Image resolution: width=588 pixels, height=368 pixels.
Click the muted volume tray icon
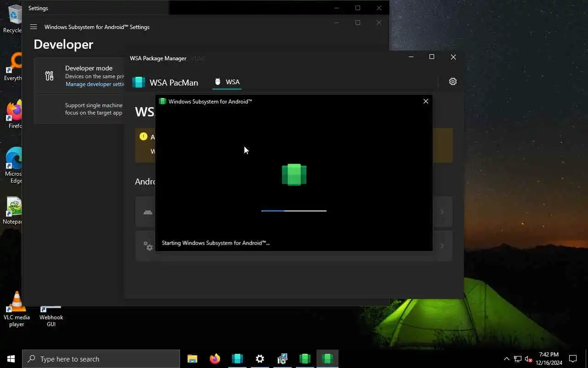tap(529, 359)
